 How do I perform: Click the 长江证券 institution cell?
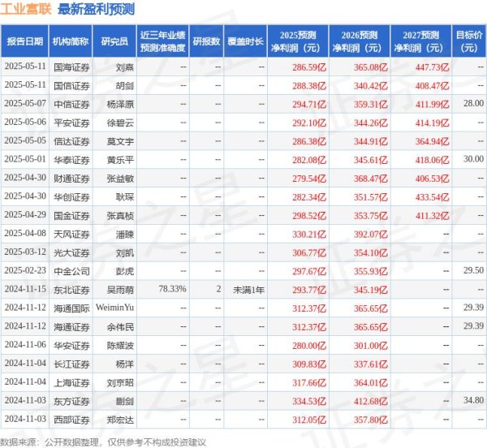(x=71, y=364)
